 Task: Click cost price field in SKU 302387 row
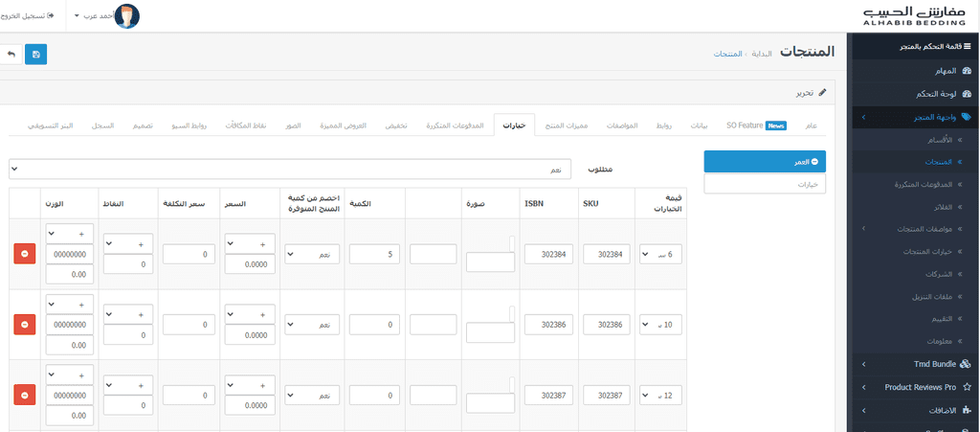[189, 396]
